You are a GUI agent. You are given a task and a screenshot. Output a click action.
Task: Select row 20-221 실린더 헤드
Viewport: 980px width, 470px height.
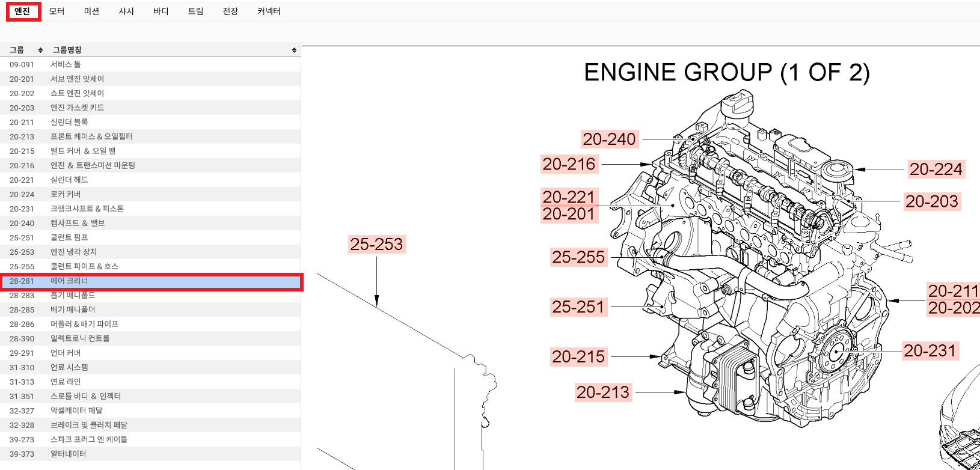click(150, 180)
